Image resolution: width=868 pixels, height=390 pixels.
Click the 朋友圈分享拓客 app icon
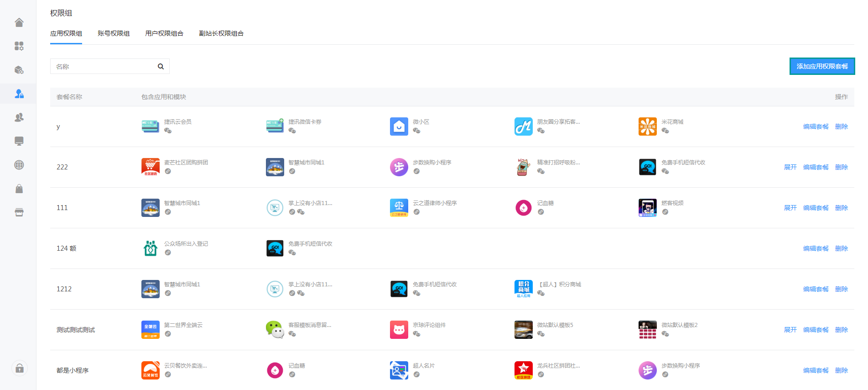[524, 126]
